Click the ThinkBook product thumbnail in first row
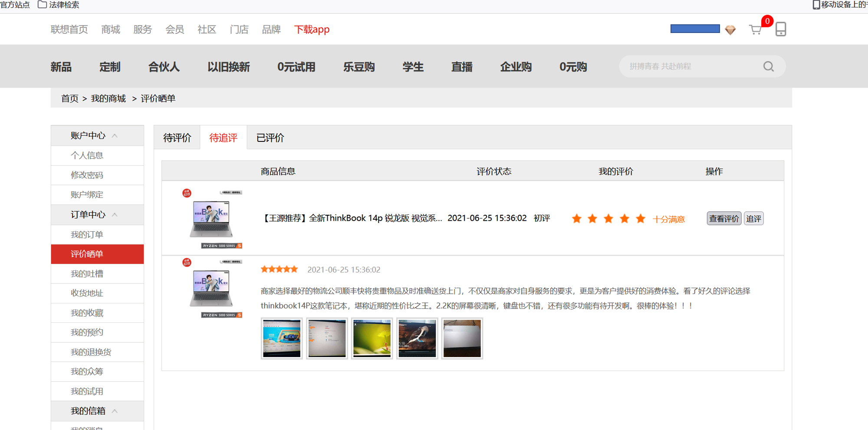 [x=212, y=219]
